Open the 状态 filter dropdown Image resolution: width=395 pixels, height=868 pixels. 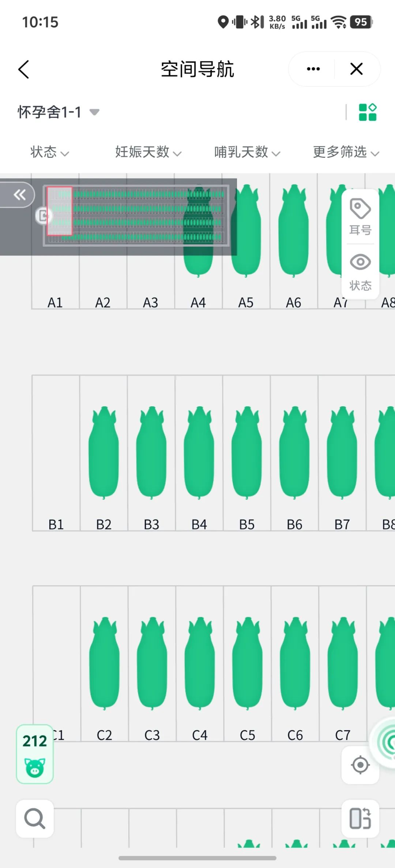point(49,152)
